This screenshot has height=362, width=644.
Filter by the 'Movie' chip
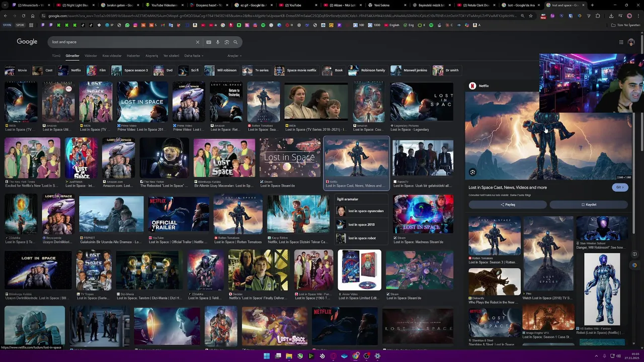[x=17, y=70]
